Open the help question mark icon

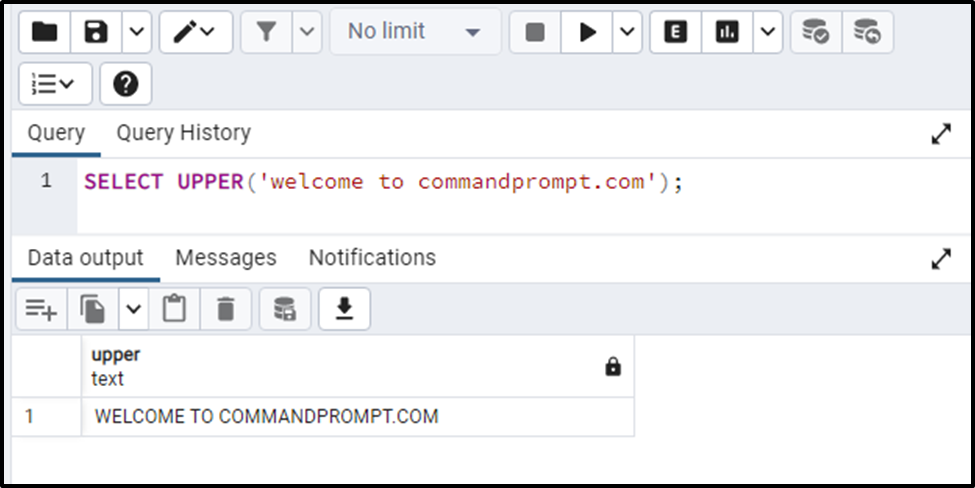click(126, 83)
